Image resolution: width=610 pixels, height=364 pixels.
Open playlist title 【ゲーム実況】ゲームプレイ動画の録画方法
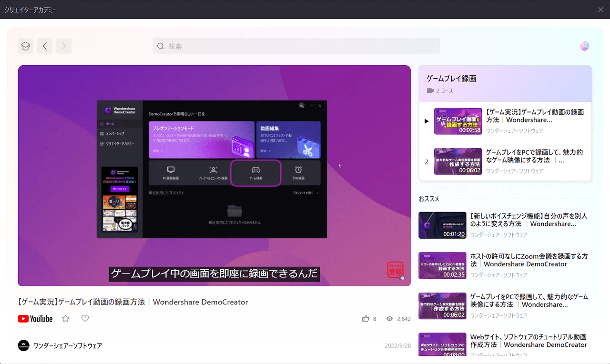(x=535, y=116)
